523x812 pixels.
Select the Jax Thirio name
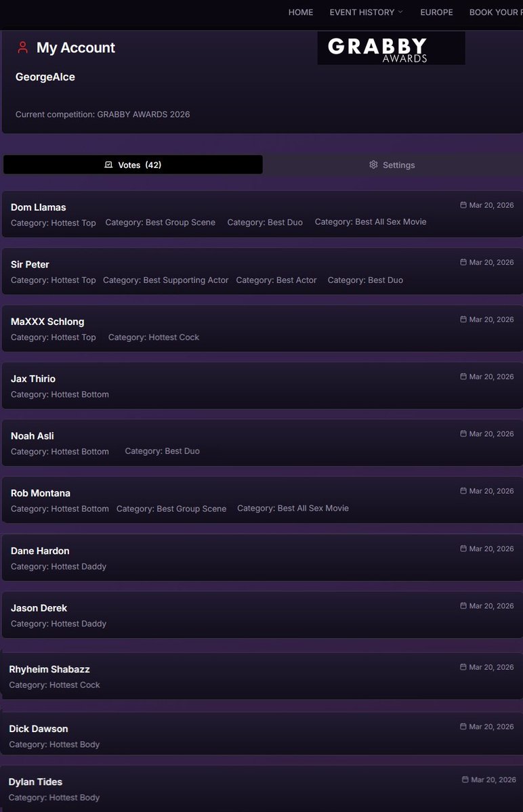(33, 379)
